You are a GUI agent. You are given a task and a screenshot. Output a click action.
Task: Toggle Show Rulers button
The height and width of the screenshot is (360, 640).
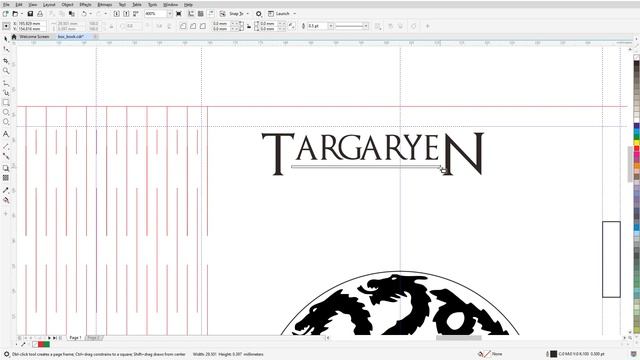[x=191, y=14]
